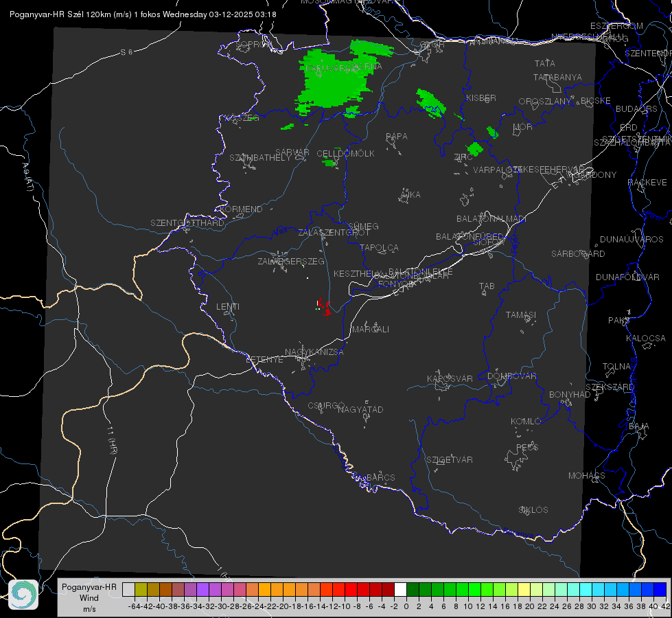Click the legend value 0
The height and width of the screenshot is (618, 672).
[406, 606]
